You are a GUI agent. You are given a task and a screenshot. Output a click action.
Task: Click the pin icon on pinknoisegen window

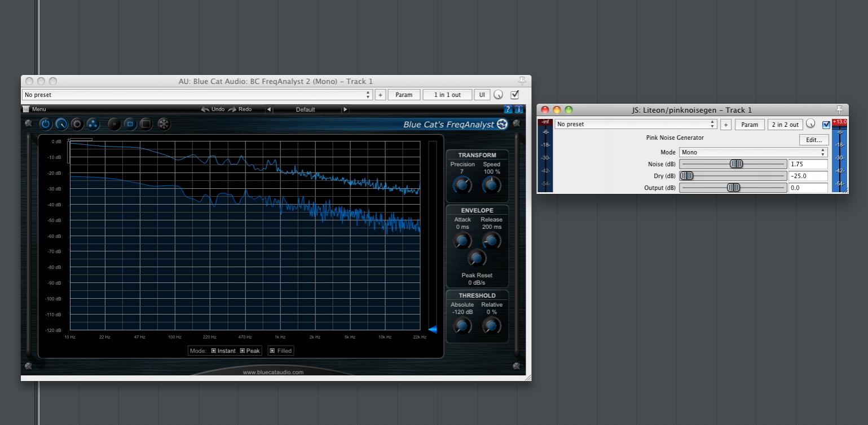click(x=839, y=110)
